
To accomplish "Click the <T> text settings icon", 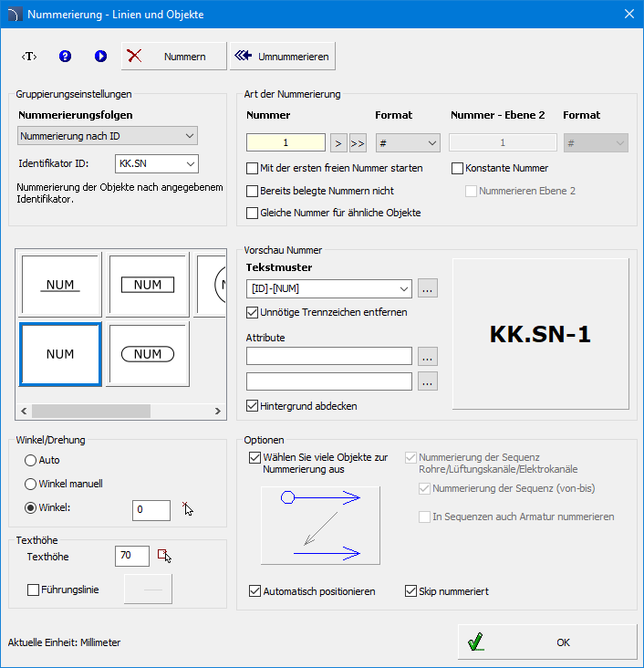I will (29, 56).
